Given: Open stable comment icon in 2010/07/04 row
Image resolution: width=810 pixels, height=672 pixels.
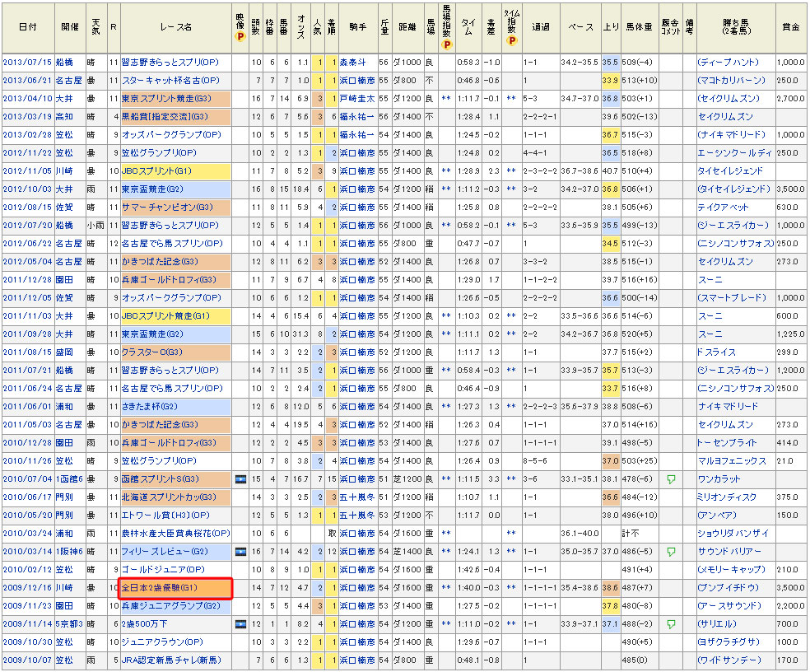Looking at the screenshot, I should (x=671, y=479).
